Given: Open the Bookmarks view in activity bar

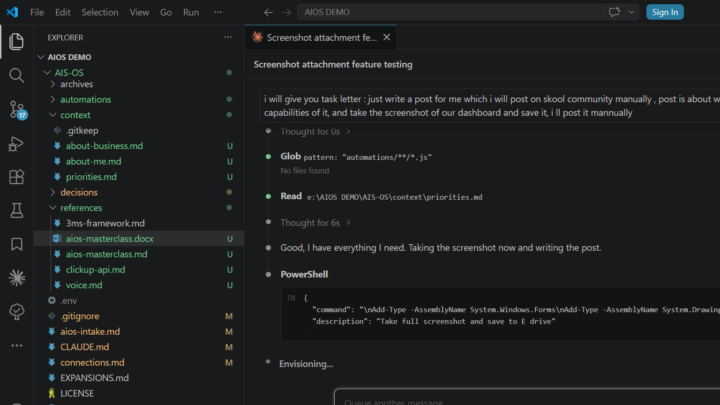Looking at the screenshot, I should click(17, 244).
